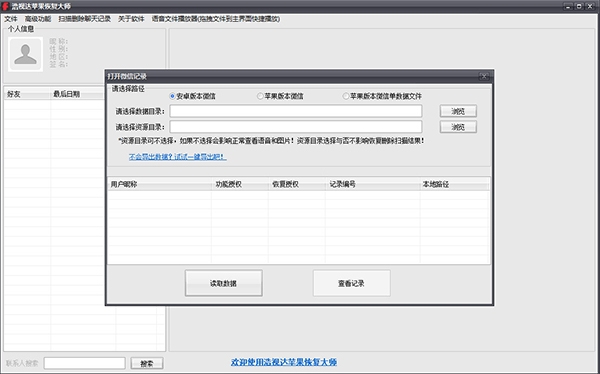The image size is (600, 374).
Task: Click the 读取数据 button
Action: click(x=223, y=283)
